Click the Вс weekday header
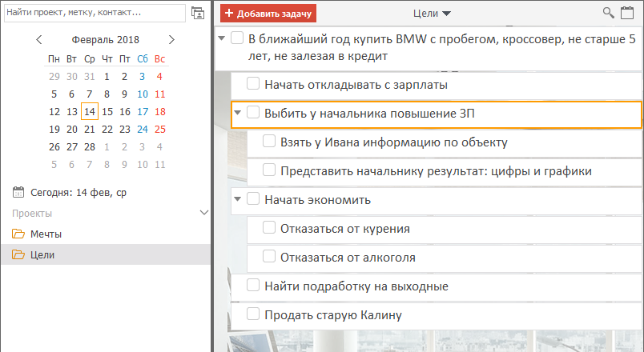The image size is (644, 352). [159, 58]
